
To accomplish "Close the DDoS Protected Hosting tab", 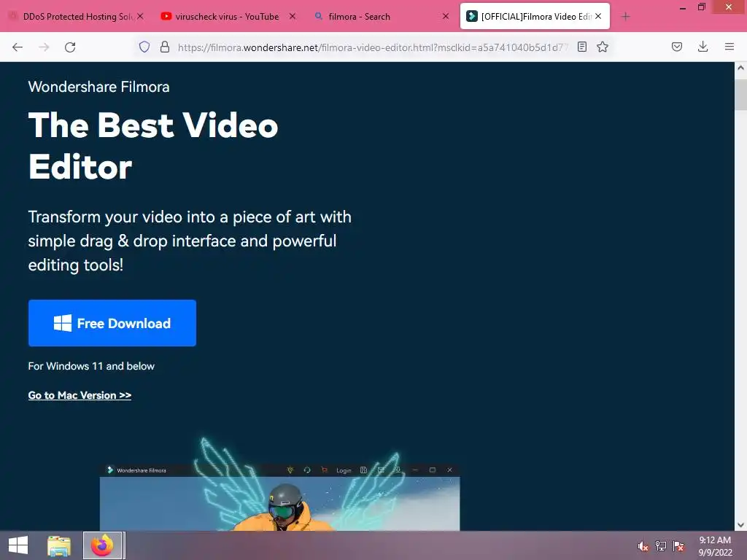I will click(x=140, y=16).
